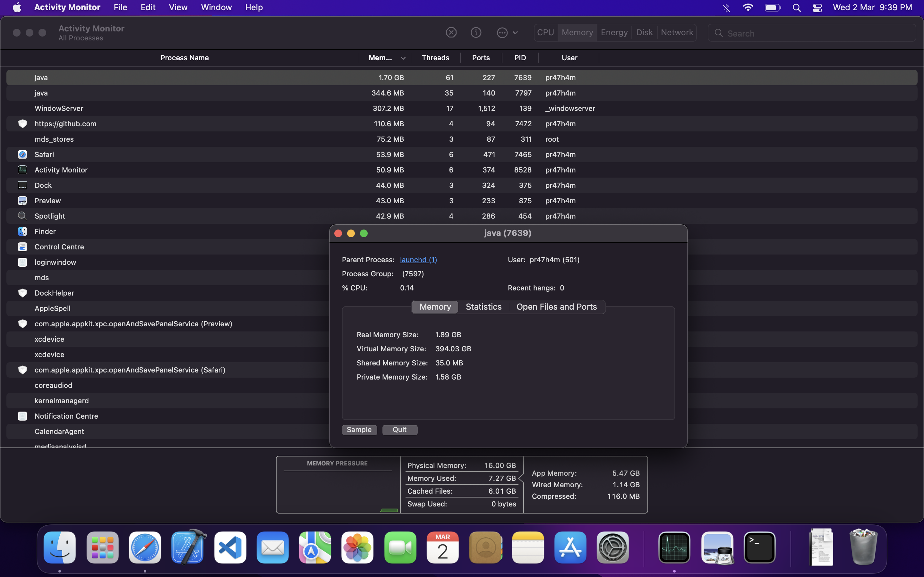This screenshot has width=924, height=577.
Task: Open Visual Studio Code from the Dock
Action: click(230, 548)
